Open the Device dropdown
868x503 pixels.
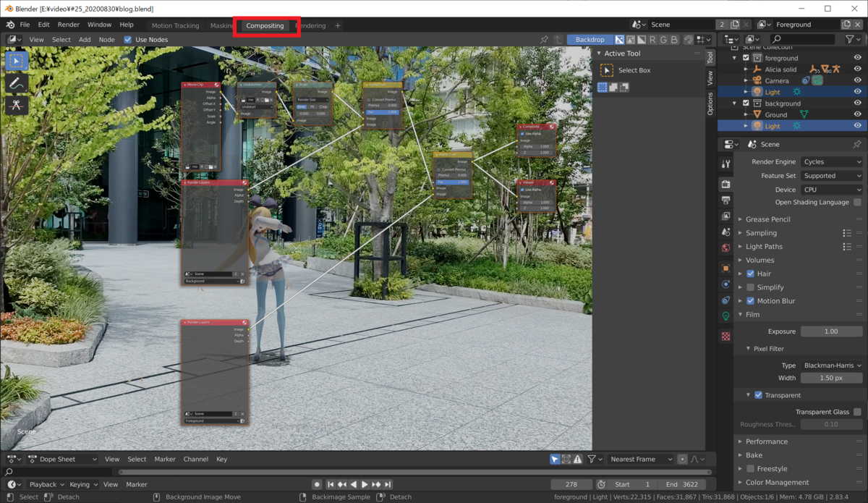(x=831, y=190)
